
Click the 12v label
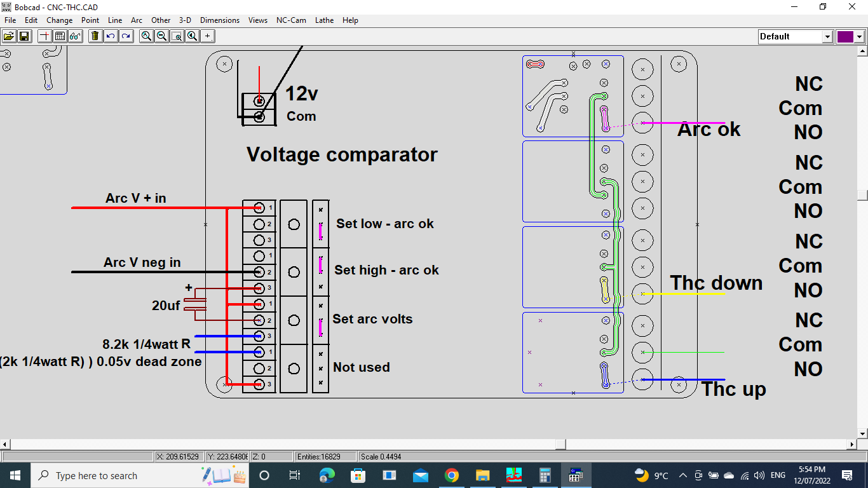[x=301, y=94]
